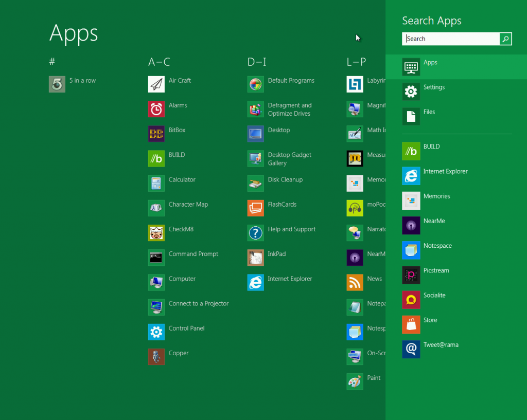
Task: Open Desktop Gadget Gallery icon
Action: point(255,158)
